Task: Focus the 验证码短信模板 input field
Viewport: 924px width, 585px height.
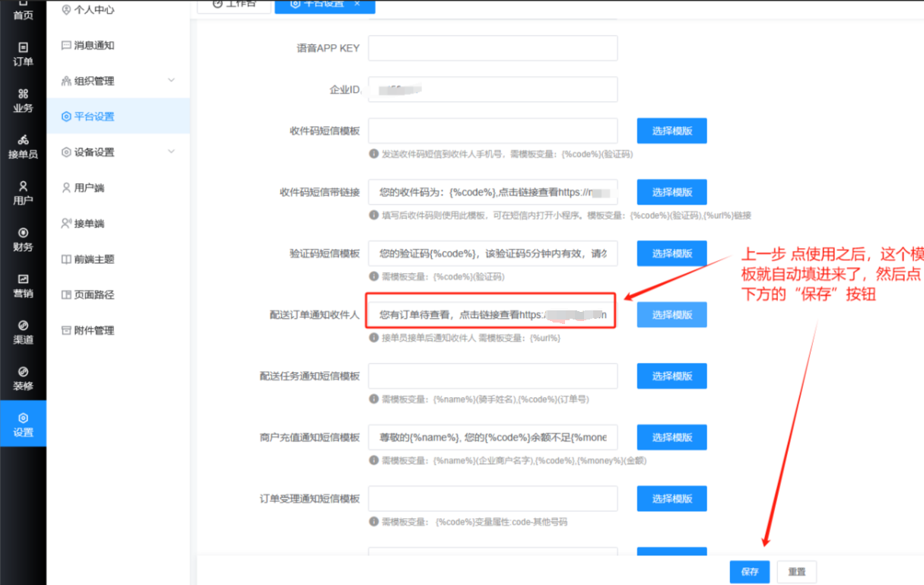Action: tap(493, 253)
